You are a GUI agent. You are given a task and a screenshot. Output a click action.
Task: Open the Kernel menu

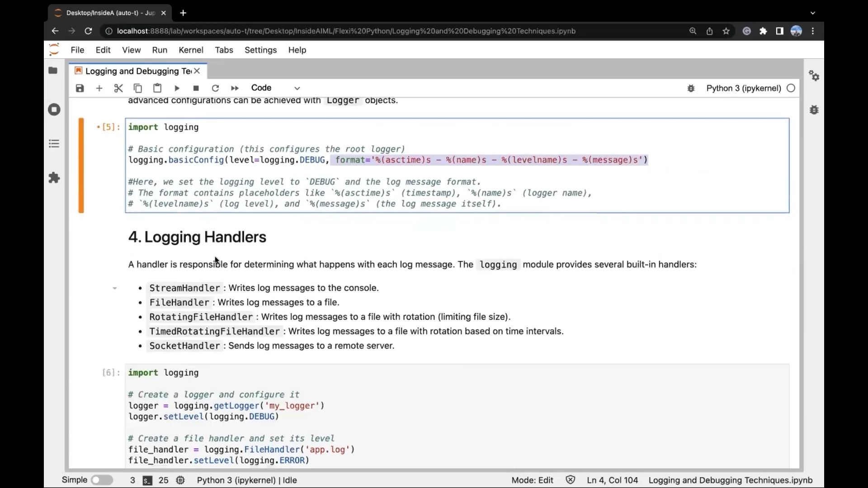(191, 50)
